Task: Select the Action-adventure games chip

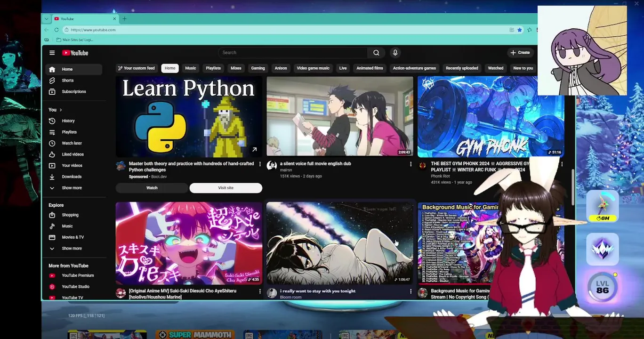Action: (x=414, y=68)
